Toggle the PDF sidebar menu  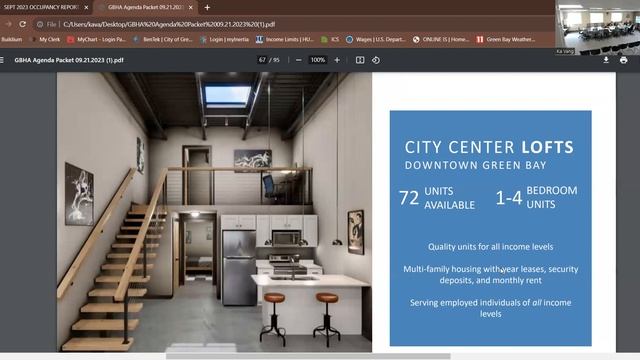click(x=2, y=60)
